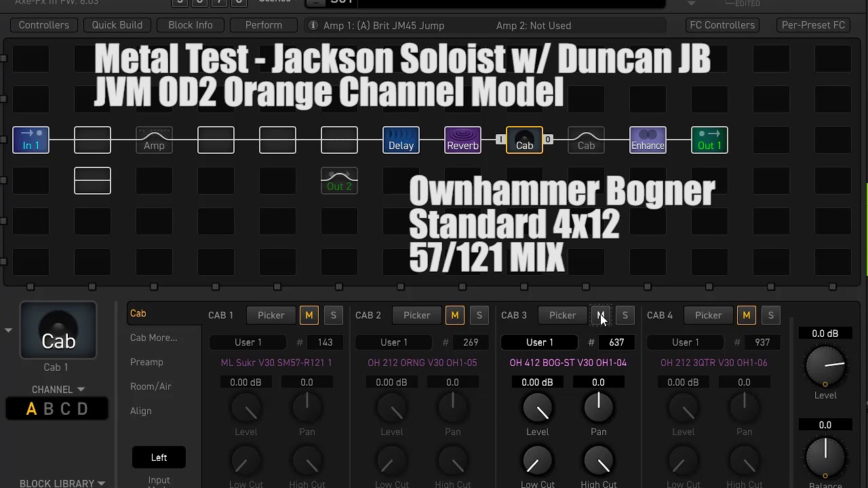Viewport: 868px width, 488px height.
Task: Open the Cab More... page
Action: [154, 338]
